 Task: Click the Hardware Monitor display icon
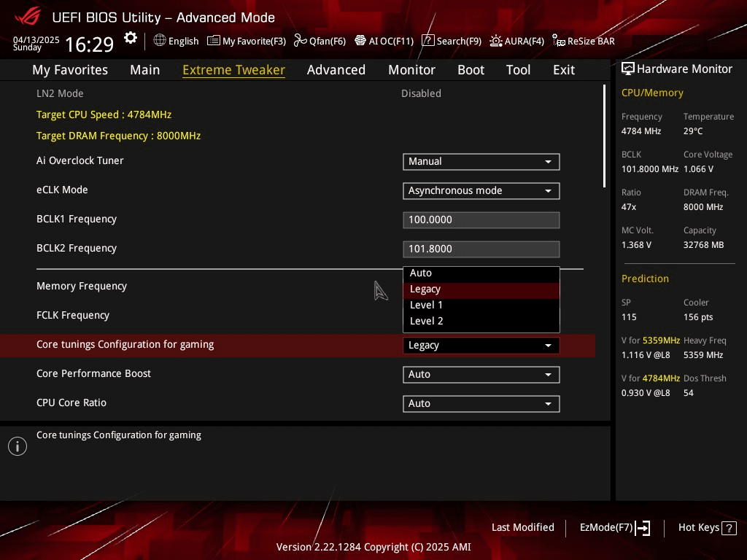[x=628, y=69]
